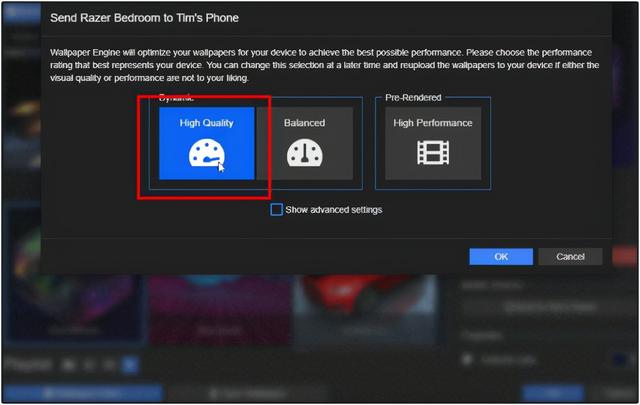
Task: Click the Send Razer Bedroom dialog title
Action: click(144, 18)
